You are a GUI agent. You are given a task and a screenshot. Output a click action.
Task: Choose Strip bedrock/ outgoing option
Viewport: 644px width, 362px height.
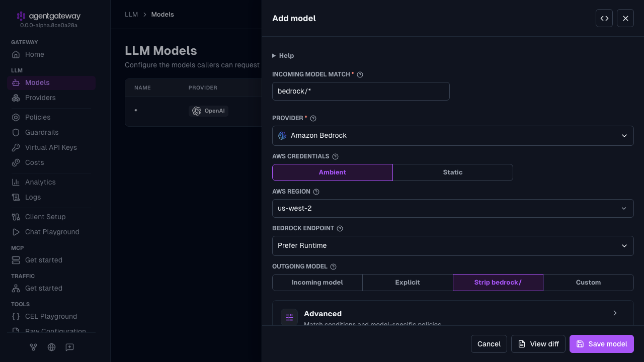498,282
